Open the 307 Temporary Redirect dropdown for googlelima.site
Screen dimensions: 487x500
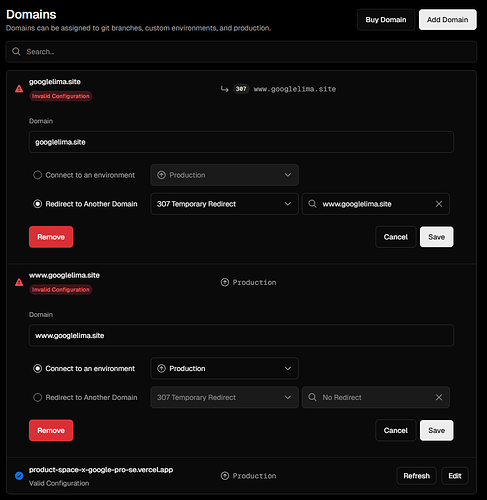(224, 204)
